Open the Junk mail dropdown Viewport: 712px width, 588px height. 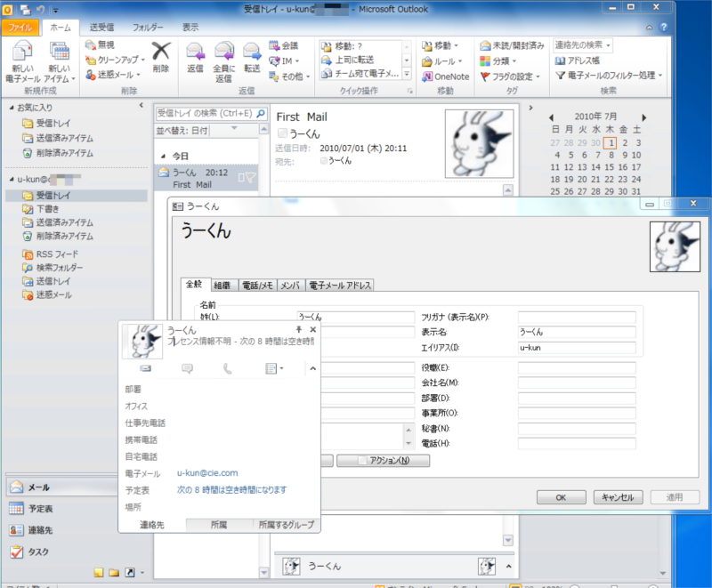pyautogui.click(x=113, y=75)
